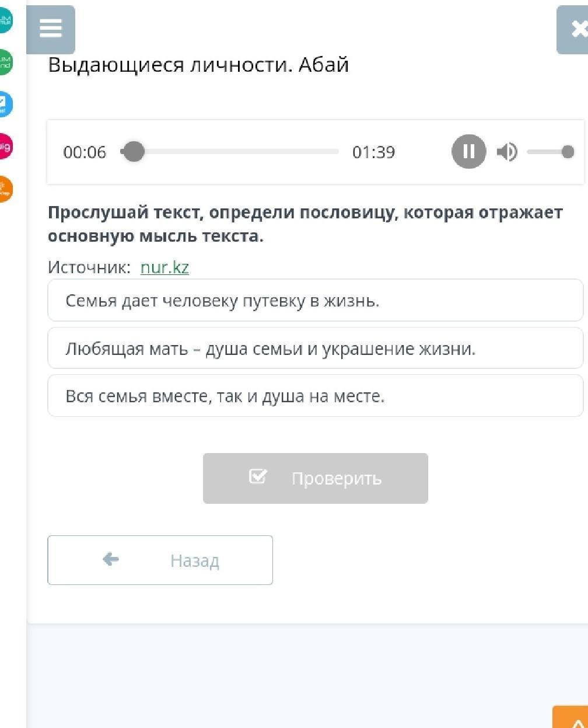Click the Проверить button
Viewport: 588px width, 728px height.
pos(315,478)
